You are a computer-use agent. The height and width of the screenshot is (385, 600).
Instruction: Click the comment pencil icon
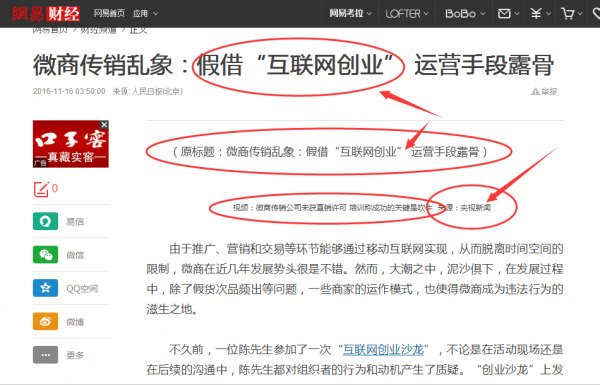pyautogui.click(x=41, y=189)
